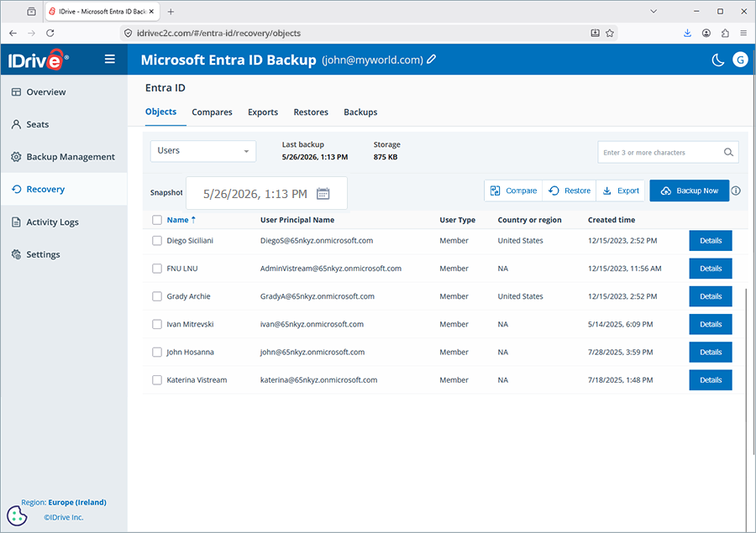The image size is (756, 533).
Task: Check the Grady Archie row checkbox
Action: point(157,296)
